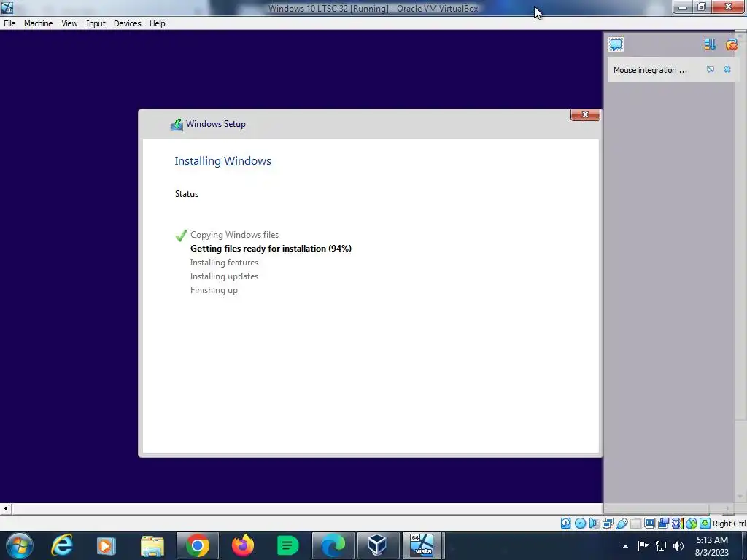Open Action Center flag icon in tray

[x=643, y=545]
